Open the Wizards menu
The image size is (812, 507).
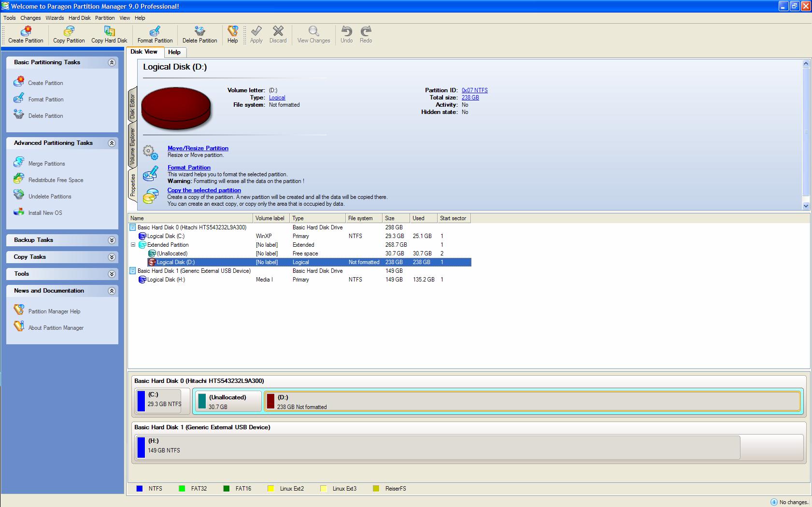55,18
